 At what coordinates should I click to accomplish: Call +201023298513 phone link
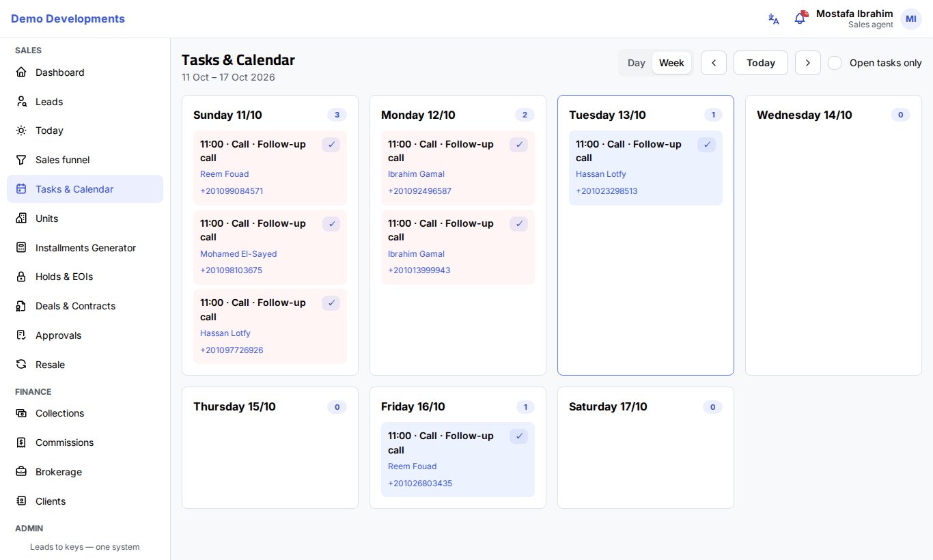click(x=607, y=191)
